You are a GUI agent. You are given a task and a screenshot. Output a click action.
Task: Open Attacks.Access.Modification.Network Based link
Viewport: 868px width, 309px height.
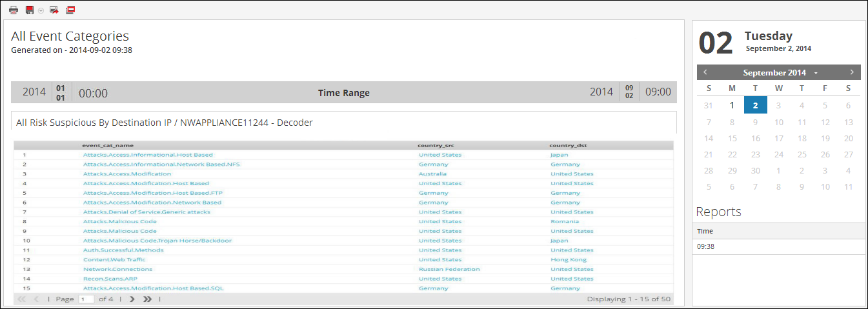[152, 203]
